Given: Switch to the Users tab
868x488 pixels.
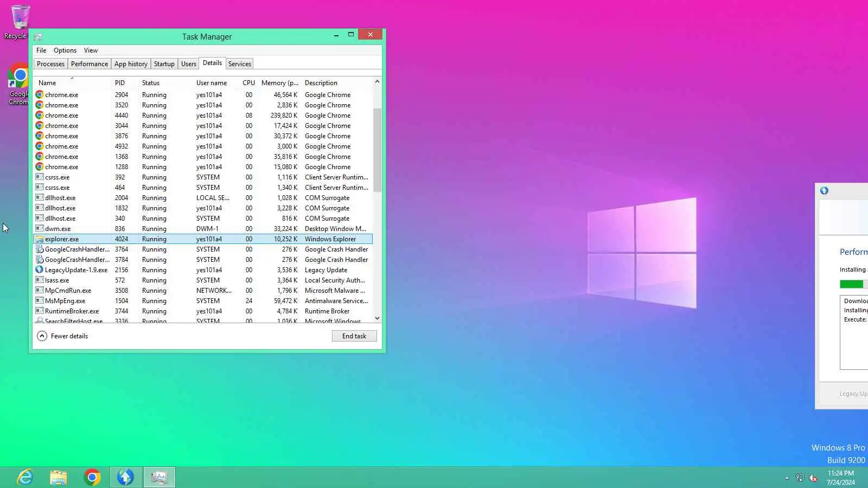Looking at the screenshot, I should click(x=189, y=64).
